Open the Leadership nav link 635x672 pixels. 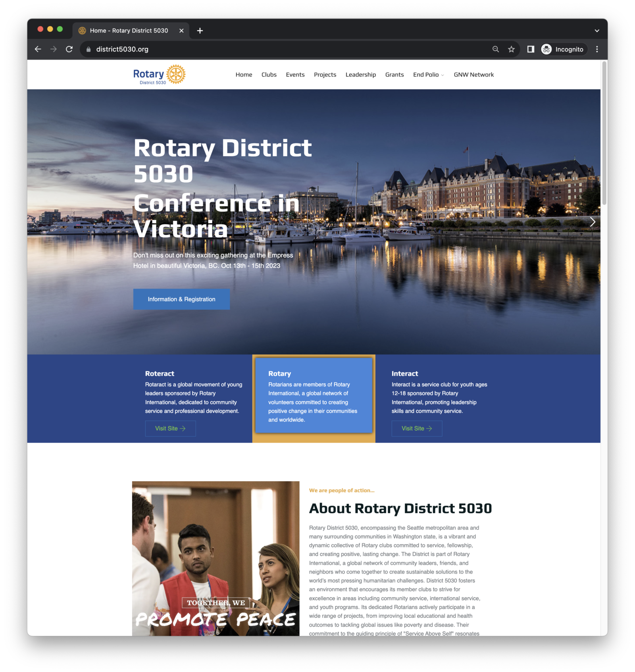[x=361, y=75]
